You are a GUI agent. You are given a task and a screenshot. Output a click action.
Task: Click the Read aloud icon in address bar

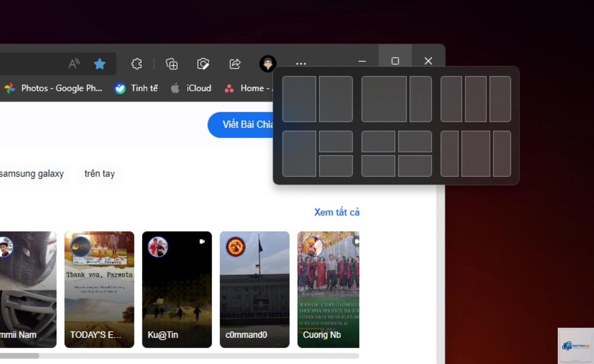tap(74, 63)
